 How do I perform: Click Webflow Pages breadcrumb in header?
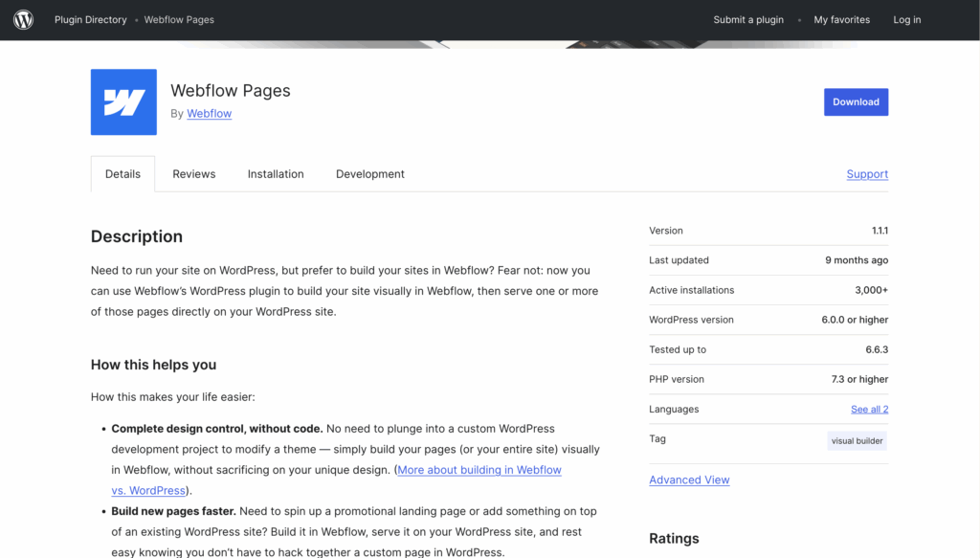[x=179, y=20]
